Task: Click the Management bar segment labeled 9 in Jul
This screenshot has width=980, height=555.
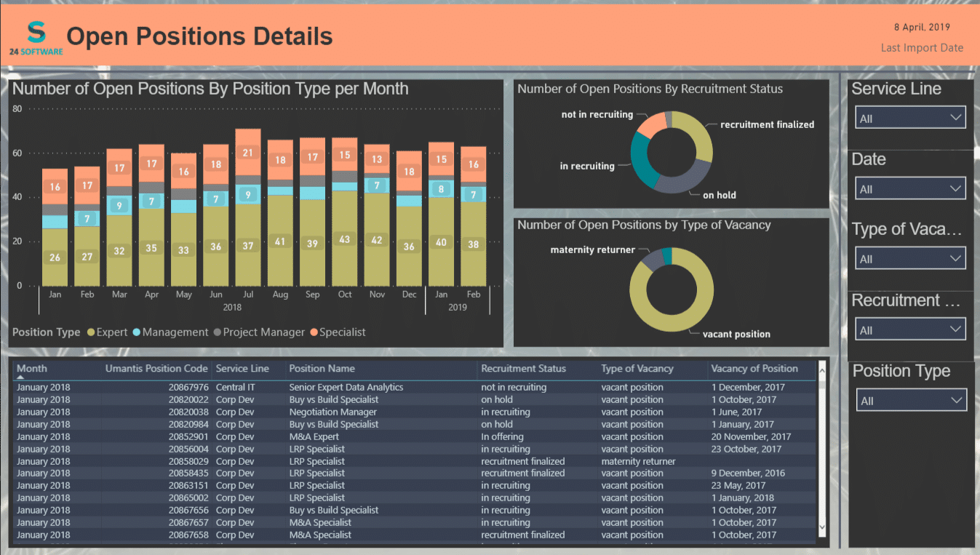Action: tap(248, 194)
